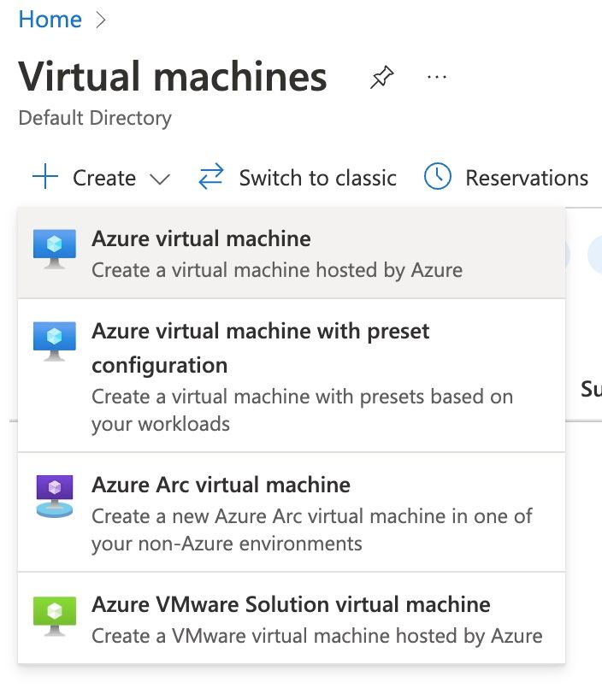Navigate to Home via breadcrumb link
Image resolution: width=602 pixels, height=700 pixels.
coord(50,19)
